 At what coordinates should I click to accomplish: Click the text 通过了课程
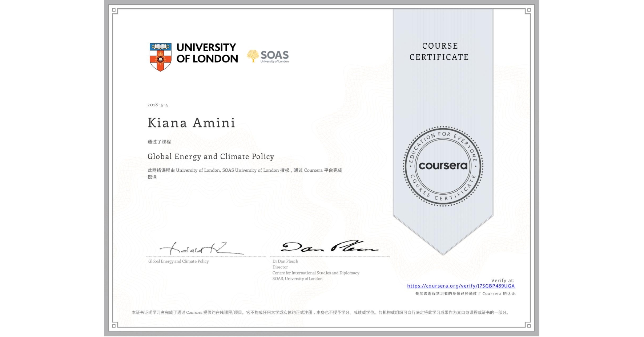pos(159,142)
